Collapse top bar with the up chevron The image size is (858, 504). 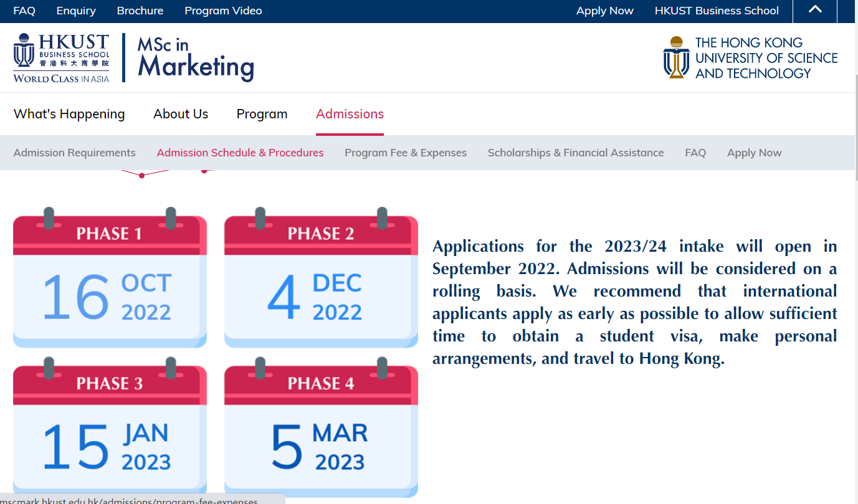pos(815,11)
